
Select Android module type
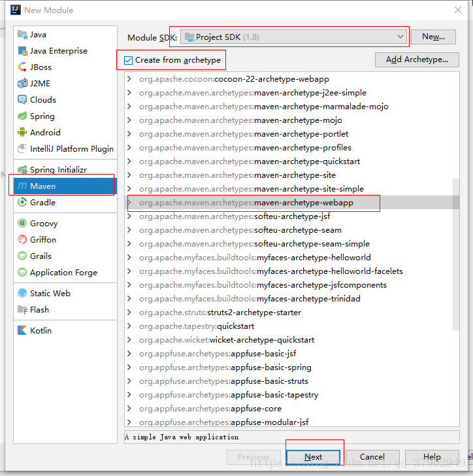(x=65, y=132)
